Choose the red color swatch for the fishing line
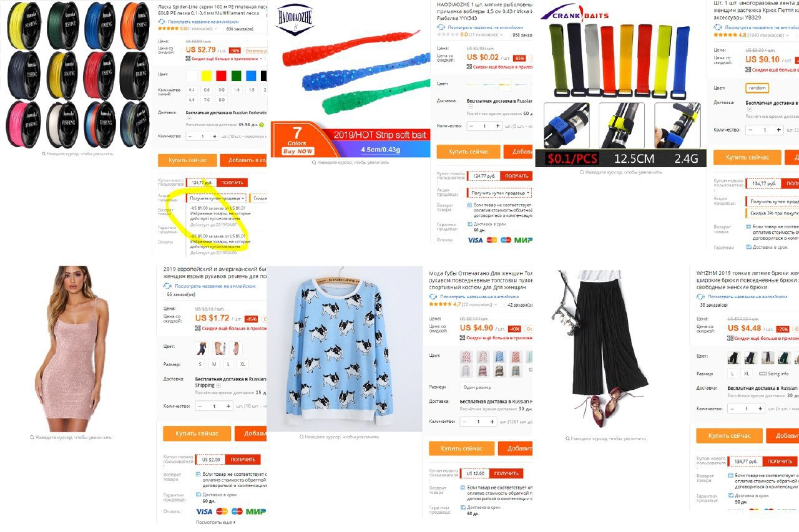The height and width of the screenshot is (532, 799). pyautogui.click(x=222, y=75)
